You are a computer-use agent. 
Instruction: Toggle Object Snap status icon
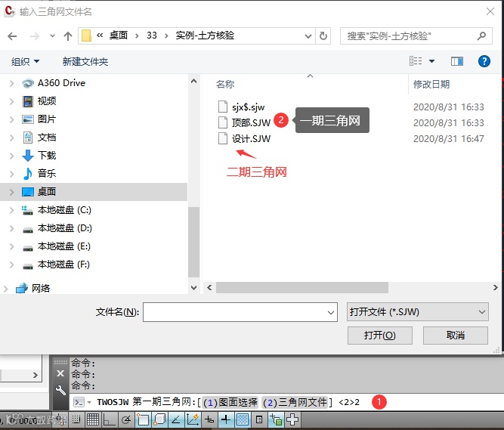click(x=143, y=419)
